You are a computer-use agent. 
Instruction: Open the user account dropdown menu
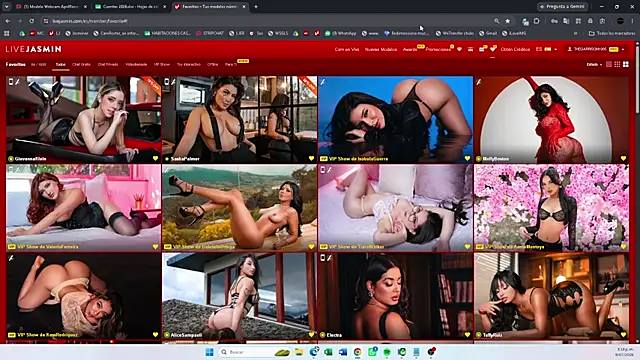[596, 49]
